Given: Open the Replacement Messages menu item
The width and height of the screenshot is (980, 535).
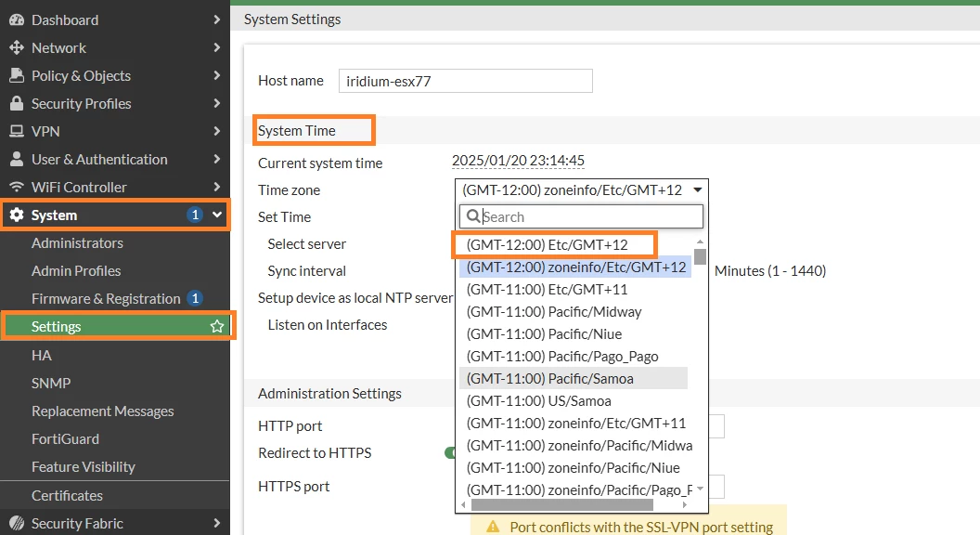Looking at the screenshot, I should 102,411.
